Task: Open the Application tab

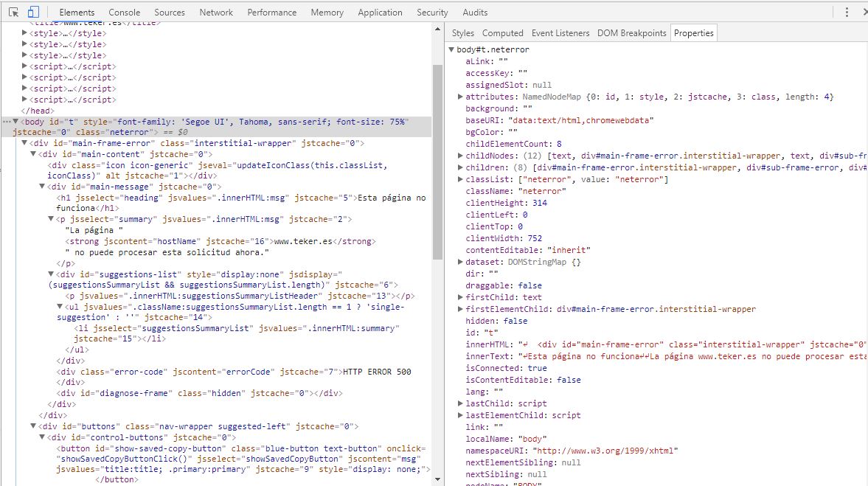Action: [381, 13]
